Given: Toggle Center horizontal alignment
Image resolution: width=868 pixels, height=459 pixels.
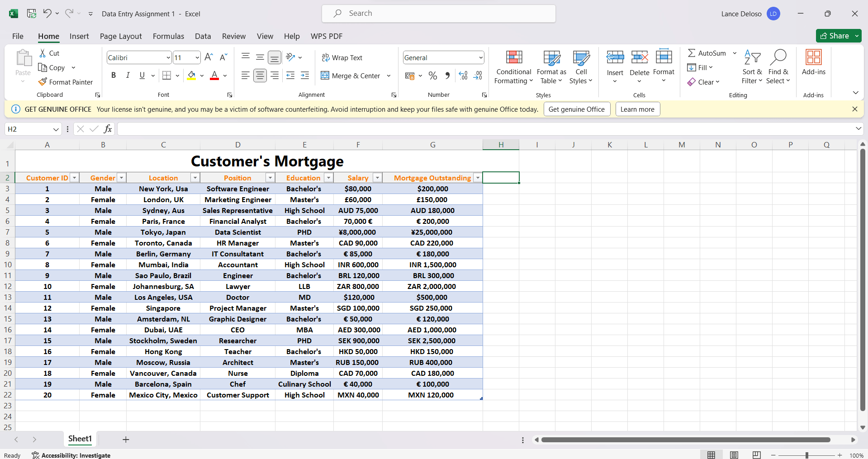Looking at the screenshot, I should (260, 76).
